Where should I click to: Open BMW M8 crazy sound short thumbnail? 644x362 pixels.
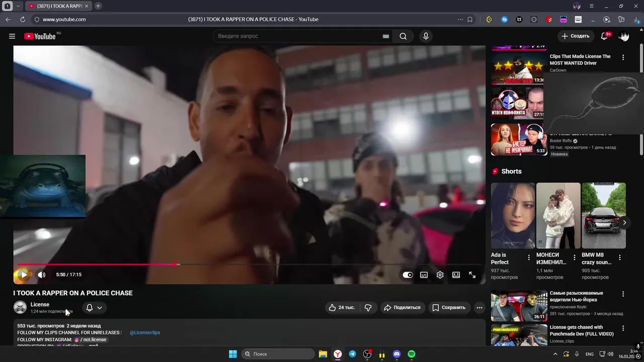(604, 216)
